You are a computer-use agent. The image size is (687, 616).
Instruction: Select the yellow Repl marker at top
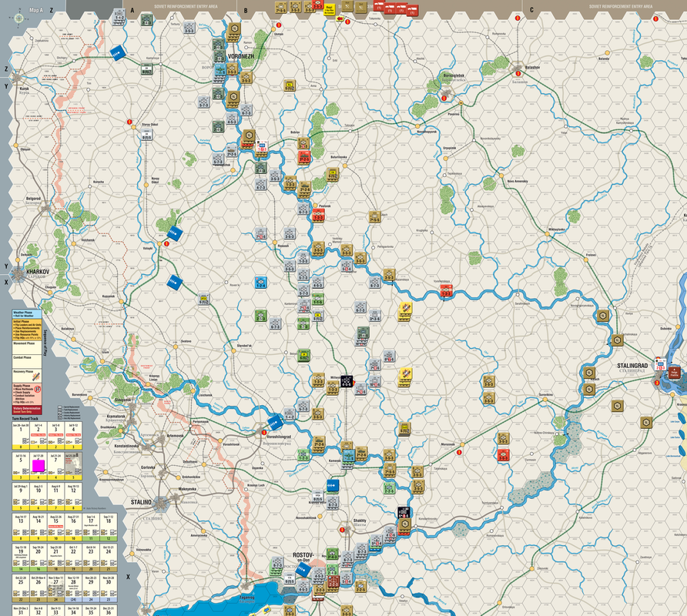click(x=329, y=10)
